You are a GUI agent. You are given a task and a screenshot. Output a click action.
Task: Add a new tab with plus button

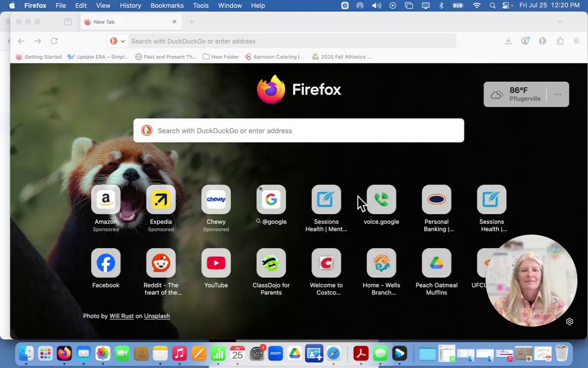point(191,22)
